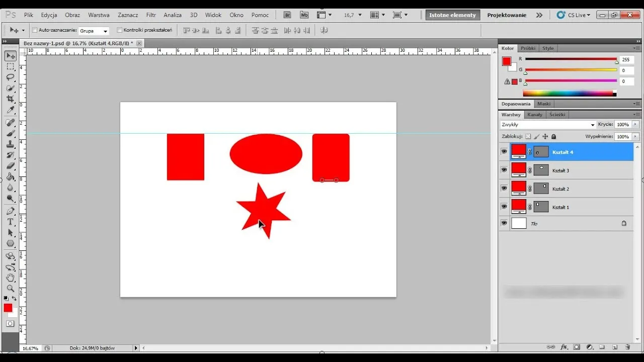Select the Move tool
The height and width of the screenshot is (362, 644).
[10, 56]
